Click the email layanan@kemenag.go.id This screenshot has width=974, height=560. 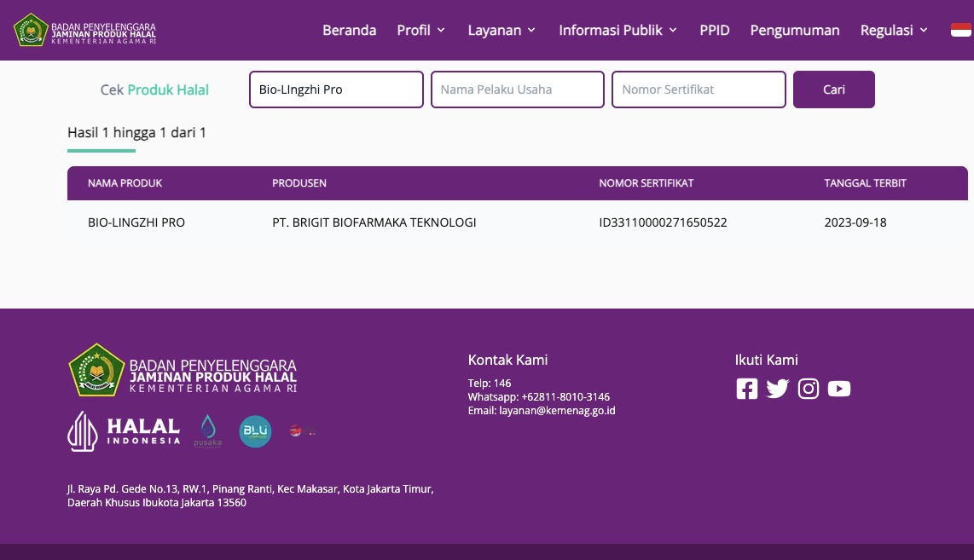coord(557,410)
